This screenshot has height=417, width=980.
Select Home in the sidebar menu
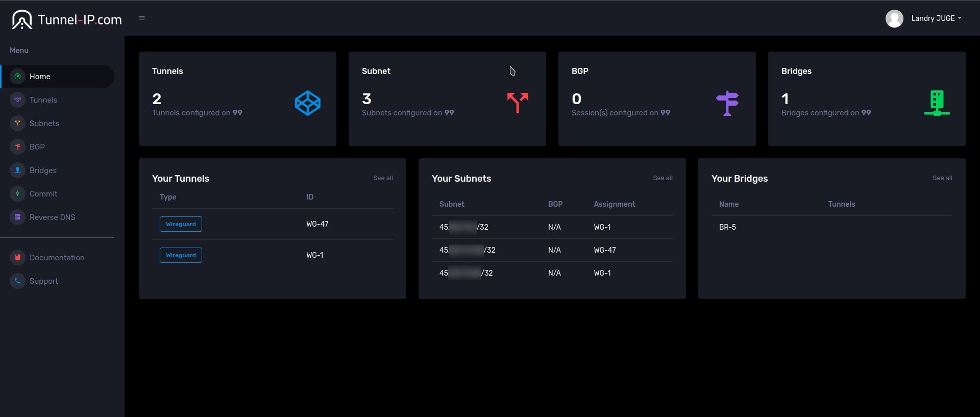tap(40, 77)
